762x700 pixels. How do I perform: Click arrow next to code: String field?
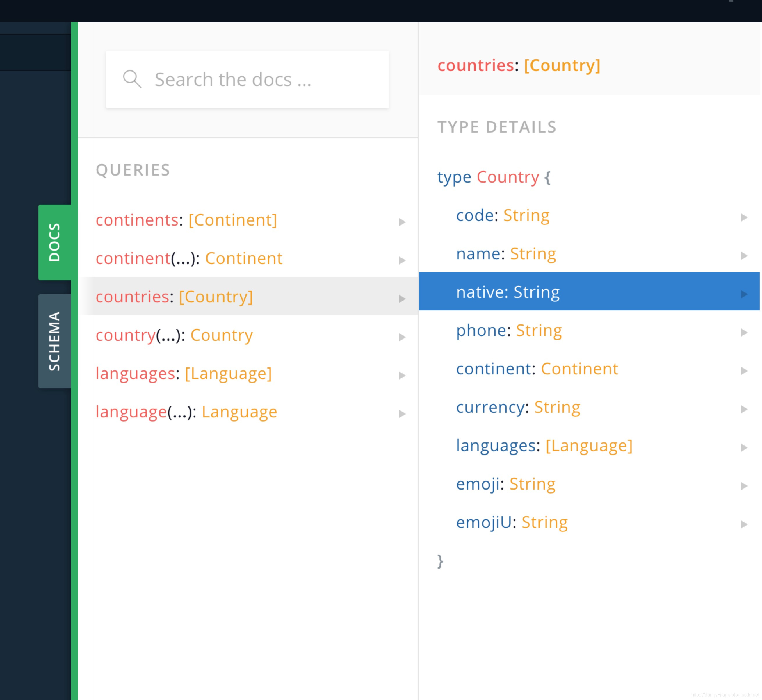pyautogui.click(x=744, y=217)
